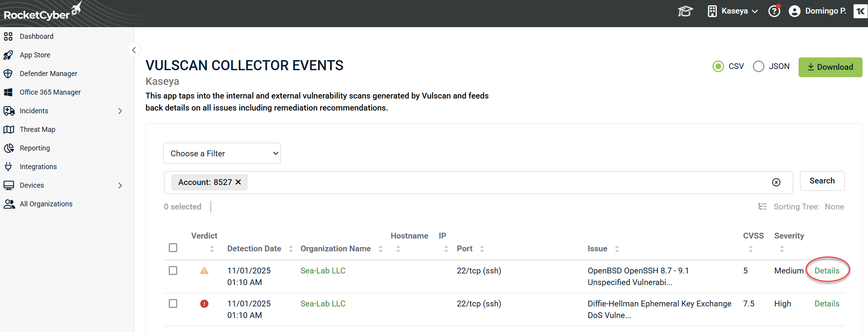Select the JSON radio button
Image resolution: width=868 pixels, height=332 pixels.
pos(758,67)
